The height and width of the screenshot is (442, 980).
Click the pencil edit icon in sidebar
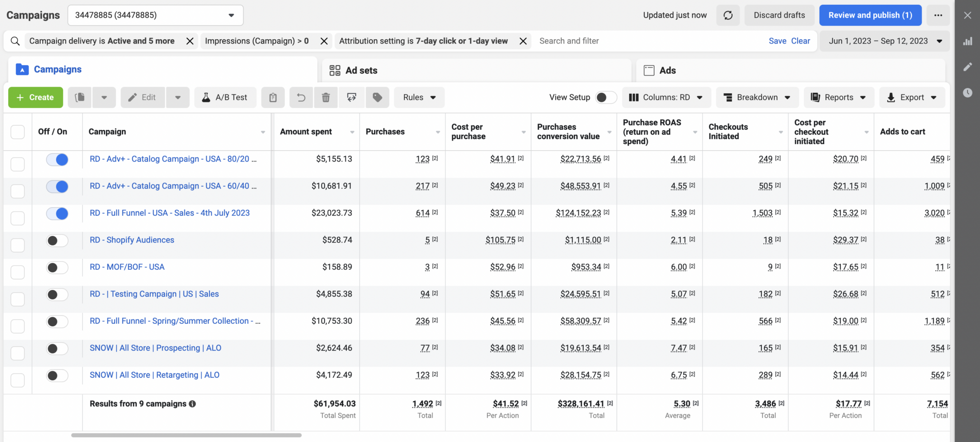click(968, 67)
